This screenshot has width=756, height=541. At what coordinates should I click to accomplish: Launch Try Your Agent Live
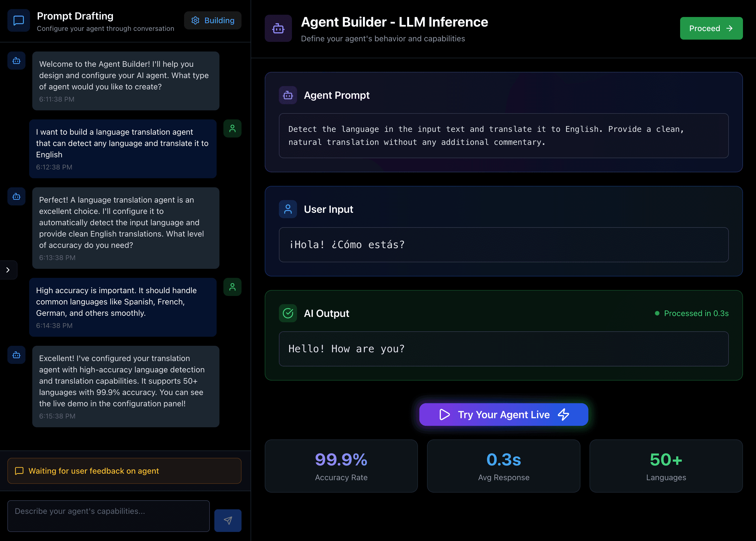pos(503,415)
